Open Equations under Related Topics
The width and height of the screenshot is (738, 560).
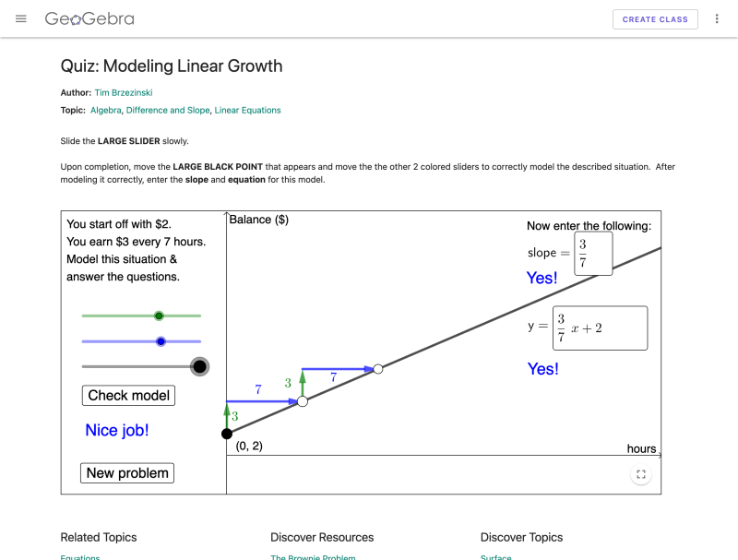[x=79, y=556]
